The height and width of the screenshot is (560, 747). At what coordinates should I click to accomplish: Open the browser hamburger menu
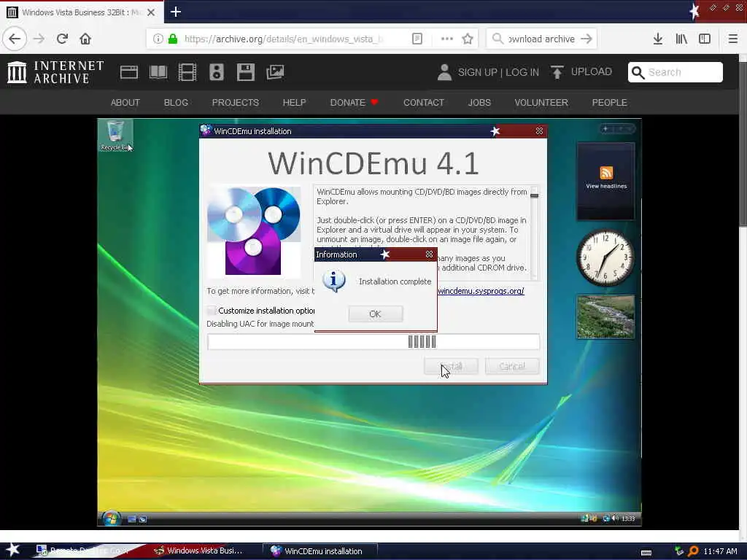pyautogui.click(x=732, y=39)
